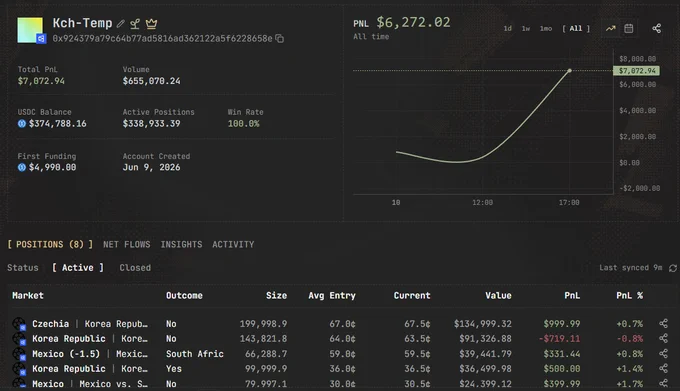Viewport: 680px width, 391px height.
Task: Switch to the calendar view icon
Action: [628, 29]
